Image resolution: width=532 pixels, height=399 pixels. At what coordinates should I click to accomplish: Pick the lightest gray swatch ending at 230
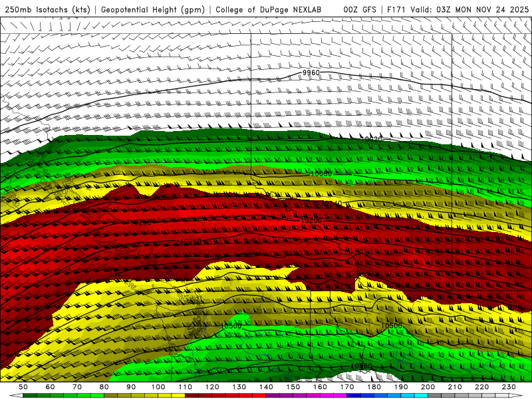(x=502, y=396)
